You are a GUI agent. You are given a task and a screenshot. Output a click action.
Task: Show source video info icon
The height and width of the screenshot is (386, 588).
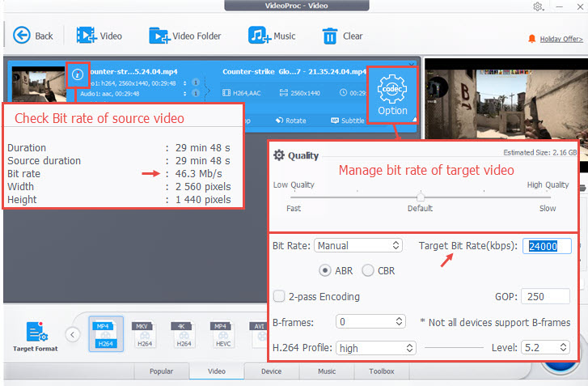[78, 74]
